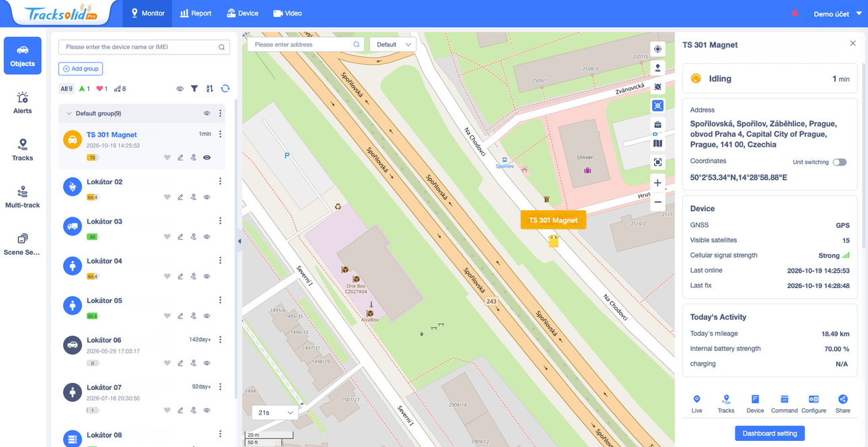The width and height of the screenshot is (868, 447).
Task: Click the sort A-Z icon in device list
Action: (x=210, y=88)
